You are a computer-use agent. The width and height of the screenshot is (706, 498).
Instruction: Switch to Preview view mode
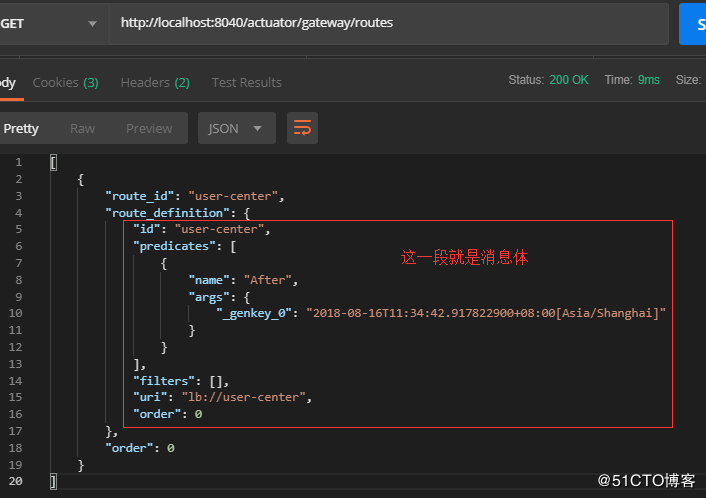click(149, 129)
